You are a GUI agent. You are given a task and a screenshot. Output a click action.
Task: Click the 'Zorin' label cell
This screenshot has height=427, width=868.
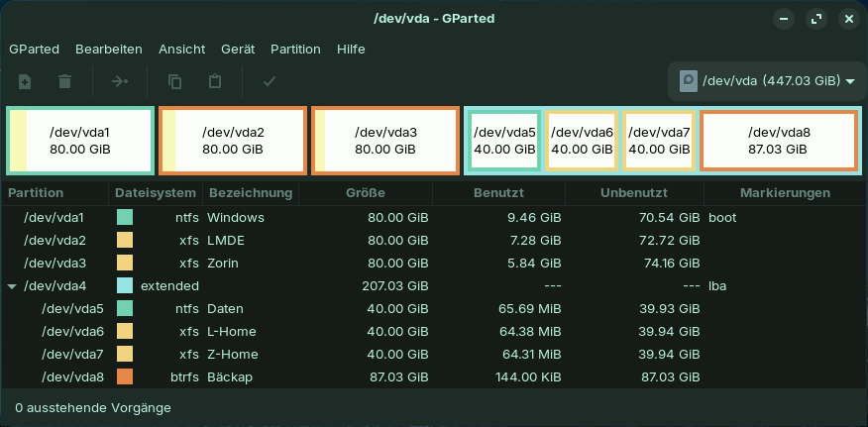coord(223,264)
